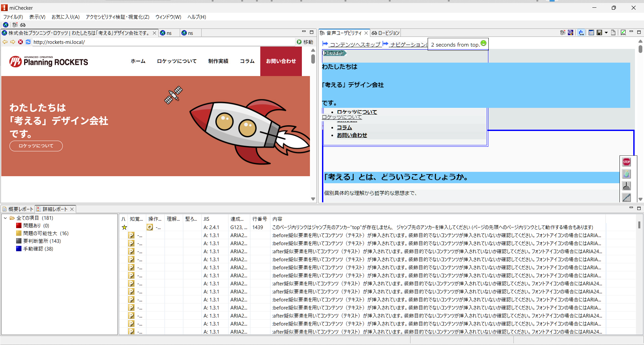Open the report list icon on right toolbar
644x345 pixels.
591,32
